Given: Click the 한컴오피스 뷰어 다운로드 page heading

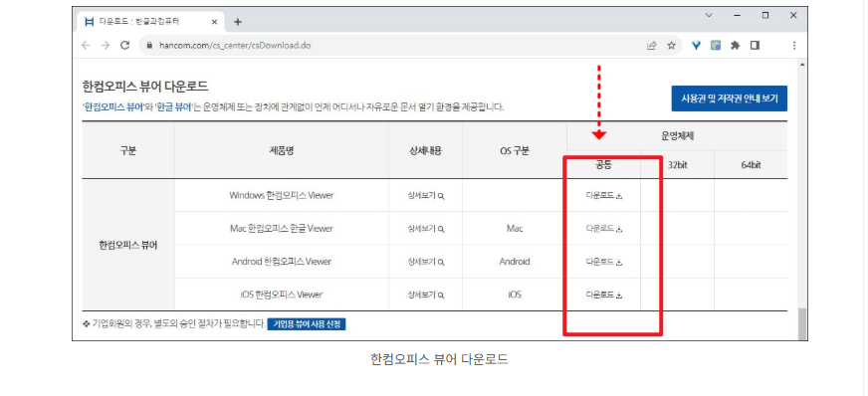Looking at the screenshot, I should pos(145,87).
